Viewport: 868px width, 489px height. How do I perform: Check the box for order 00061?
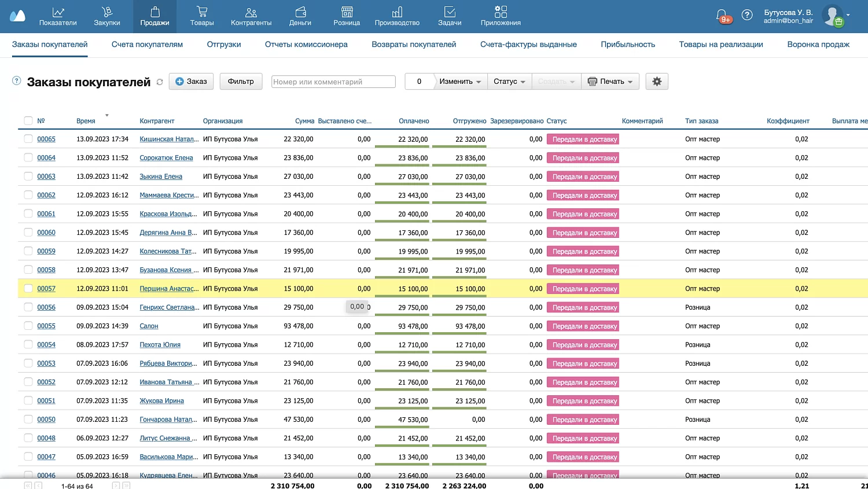tap(28, 214)
